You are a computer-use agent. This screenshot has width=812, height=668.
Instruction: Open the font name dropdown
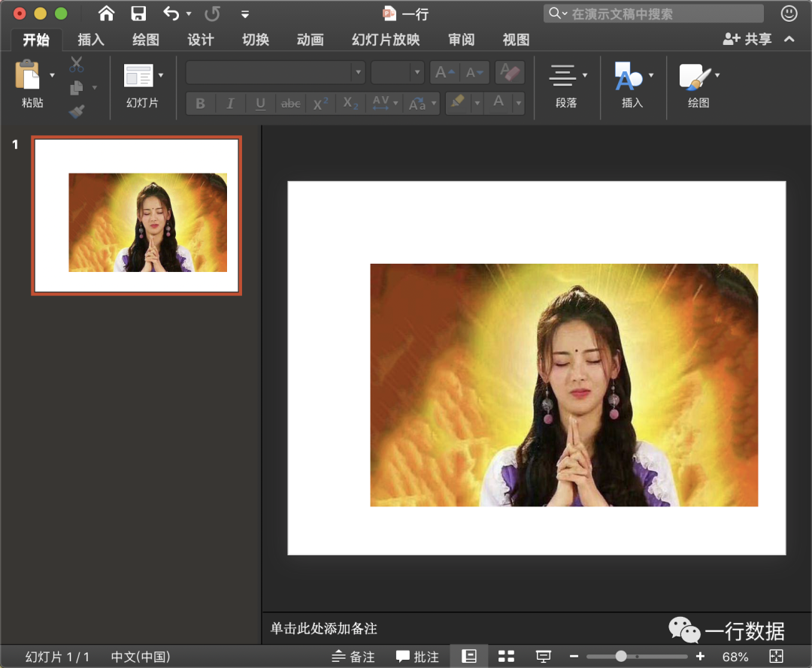(358, 72)
